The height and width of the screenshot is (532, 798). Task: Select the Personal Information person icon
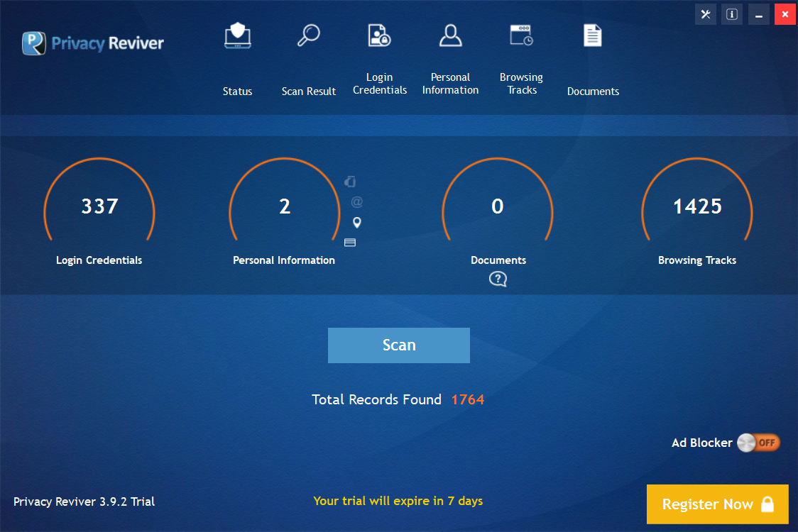(x=450, y=35)
